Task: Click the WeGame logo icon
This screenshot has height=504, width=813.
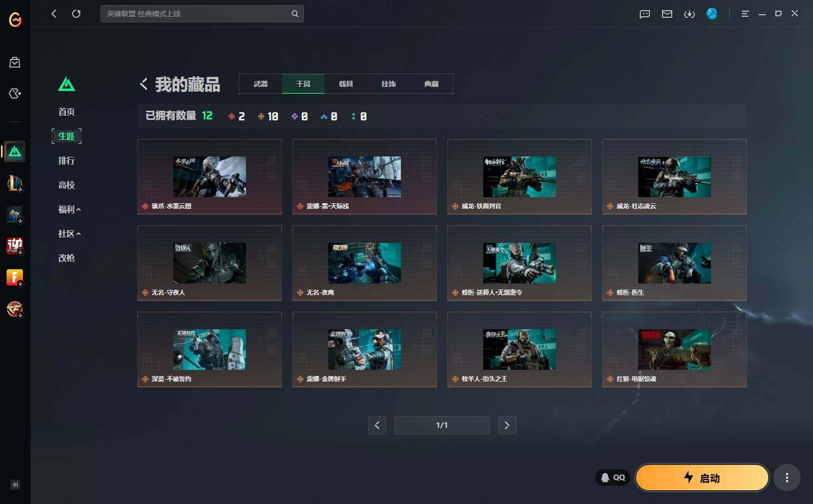Action: coord(15,19)
